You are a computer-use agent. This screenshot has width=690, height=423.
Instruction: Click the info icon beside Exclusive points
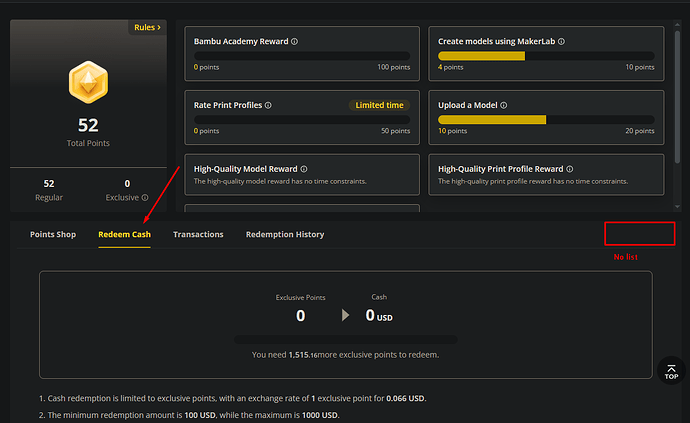click(x=145, y=198)
